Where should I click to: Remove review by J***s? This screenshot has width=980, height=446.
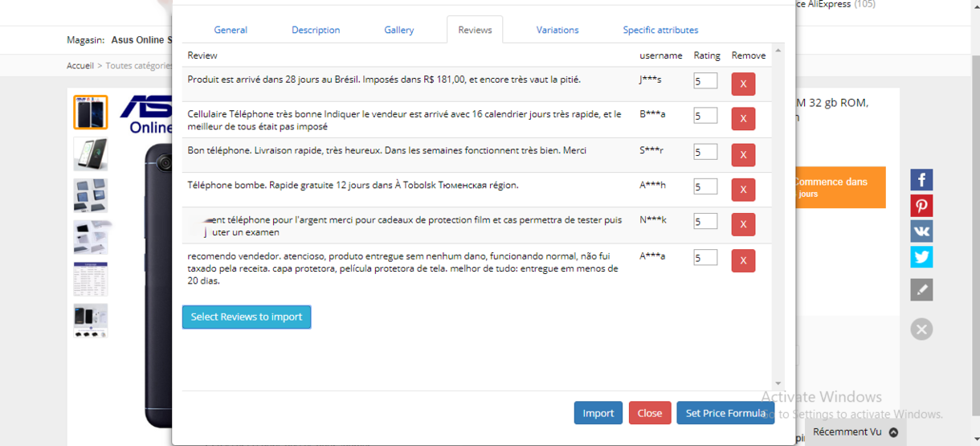point(743,84)
